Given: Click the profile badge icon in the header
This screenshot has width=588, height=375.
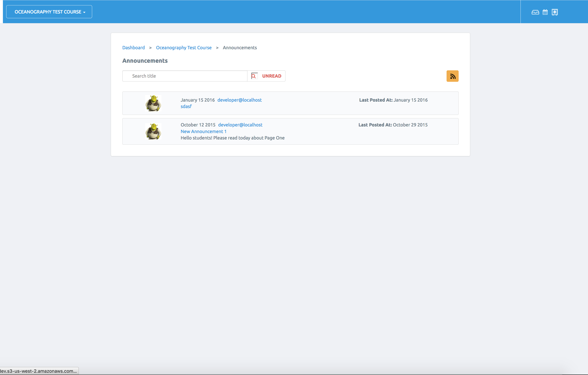Looking at the screenshot, I should [x=554, y=12].
